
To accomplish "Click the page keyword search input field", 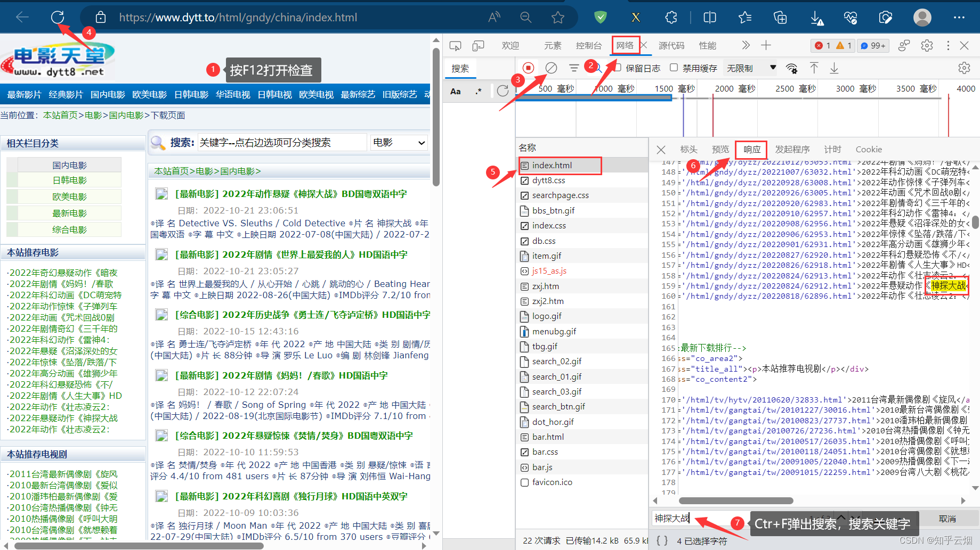I will (x=282, y=143).
